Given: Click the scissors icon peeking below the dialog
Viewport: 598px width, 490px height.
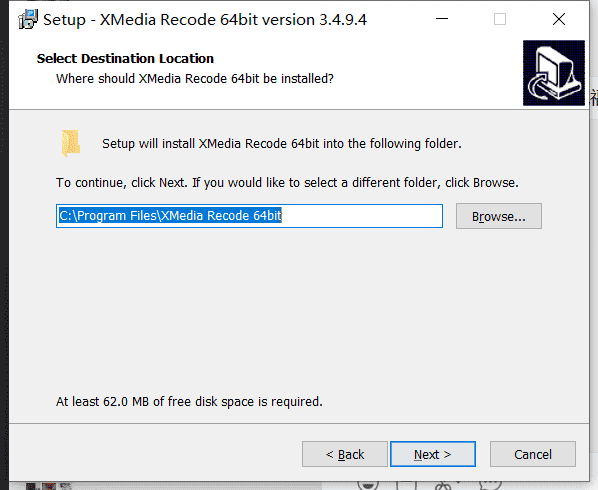Looking at the screenshot, I should (x=444, y=486).
